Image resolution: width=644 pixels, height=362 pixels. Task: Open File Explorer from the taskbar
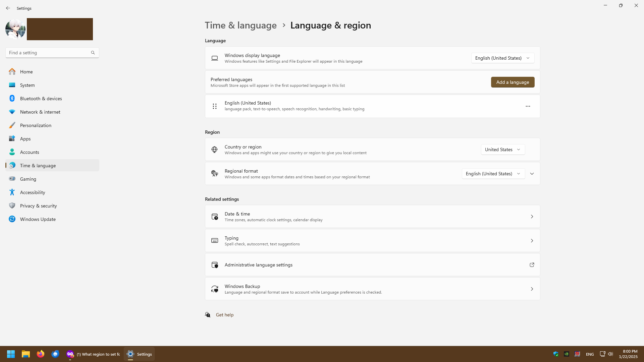[x=26, y=354]
